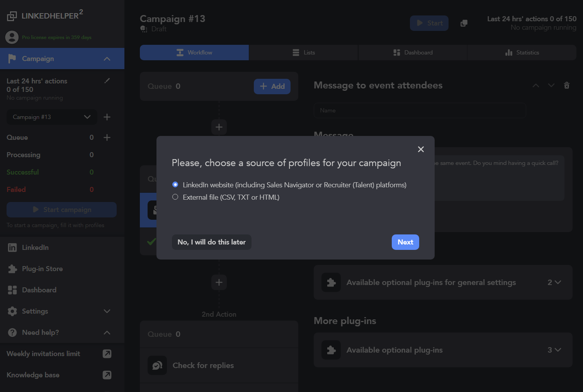Click the Start campaign button at top
The height and width of the screenshot is (392, 583).
tap(429, 23)
